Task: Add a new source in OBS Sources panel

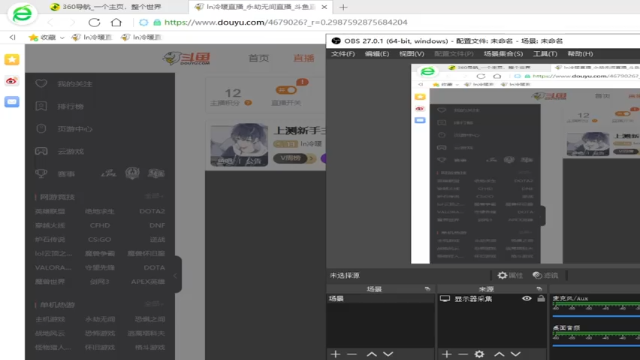Action: click(x=447, y=354)
